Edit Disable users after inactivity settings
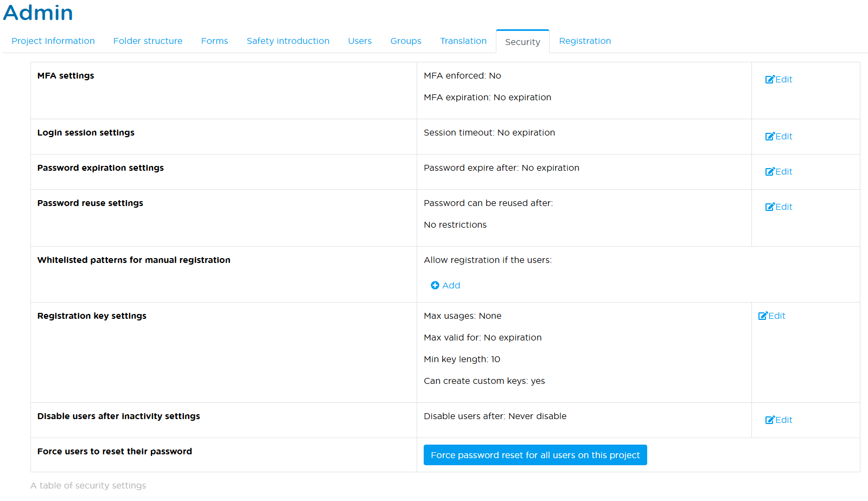Image resolution: width=868 pixels, height=501 pixels. point(778,420)
